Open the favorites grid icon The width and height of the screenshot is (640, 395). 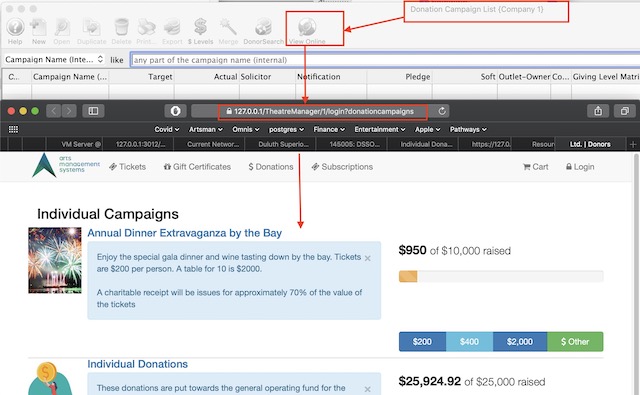(x=13, y=129)
